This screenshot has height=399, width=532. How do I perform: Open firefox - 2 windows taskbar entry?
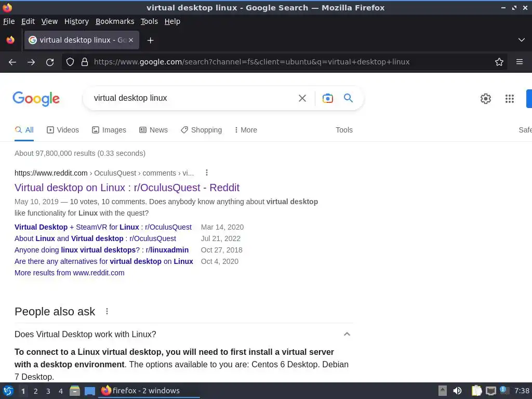coord(149,391)
